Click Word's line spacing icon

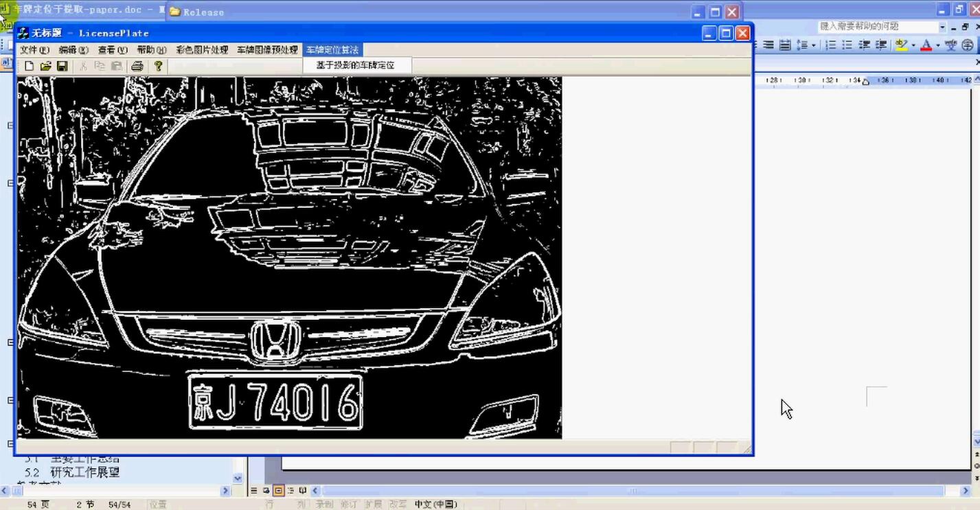point(801,45)
